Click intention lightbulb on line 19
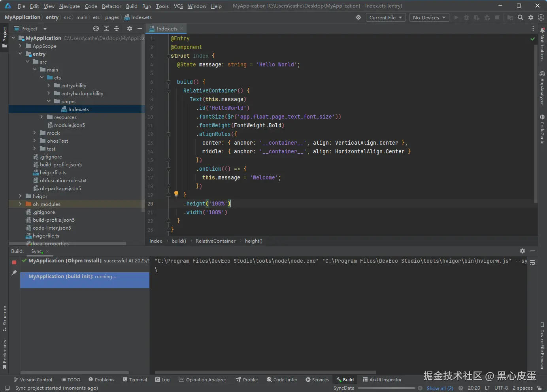 click(176, 194)
